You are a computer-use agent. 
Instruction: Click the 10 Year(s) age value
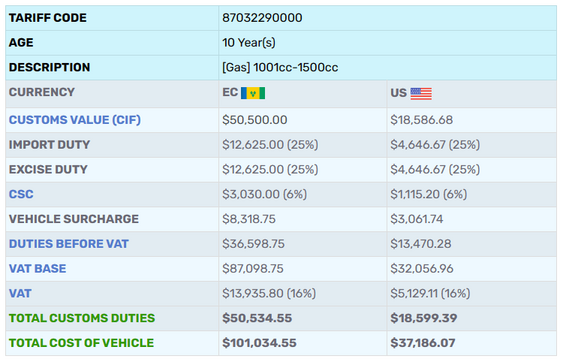pos(249,43)
